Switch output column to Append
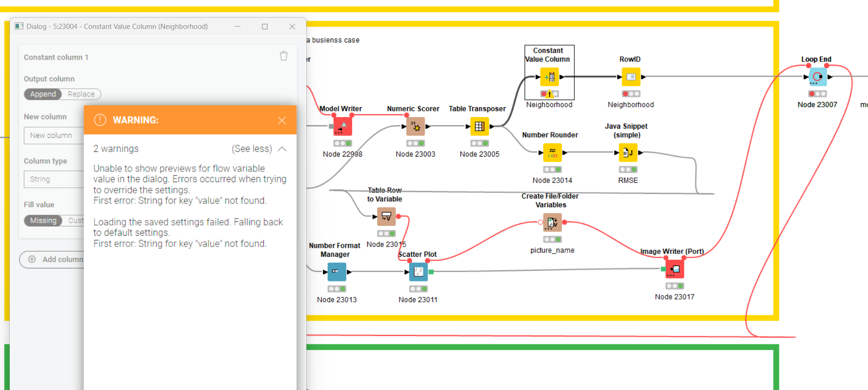Image resolution: width=868 pixels, height=390 pixels. tap(43, 94)
